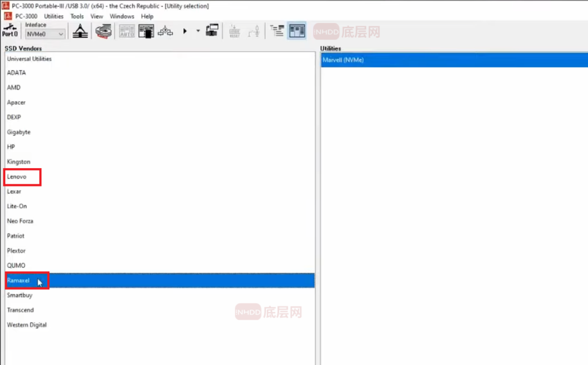Screen dimensions: 588x365
Task: Click the AUTO toolbar icon
Action: point(127,31)
